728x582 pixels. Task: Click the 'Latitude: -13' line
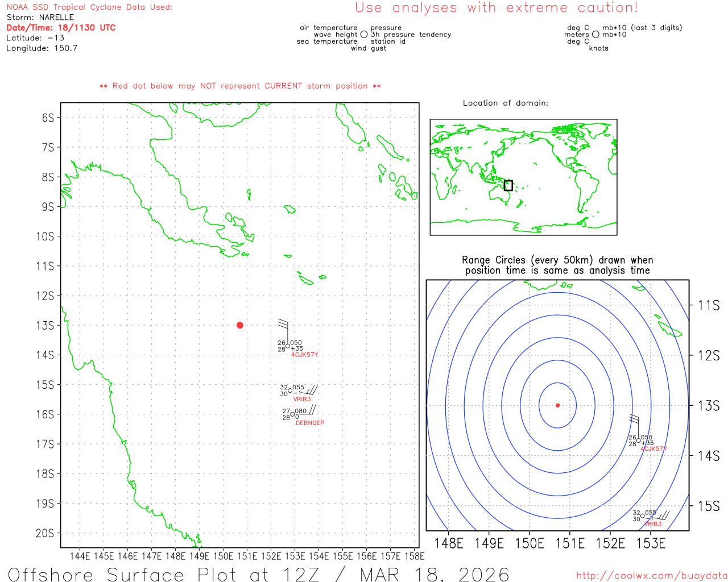pyautogui.click(x=35, y=38)
